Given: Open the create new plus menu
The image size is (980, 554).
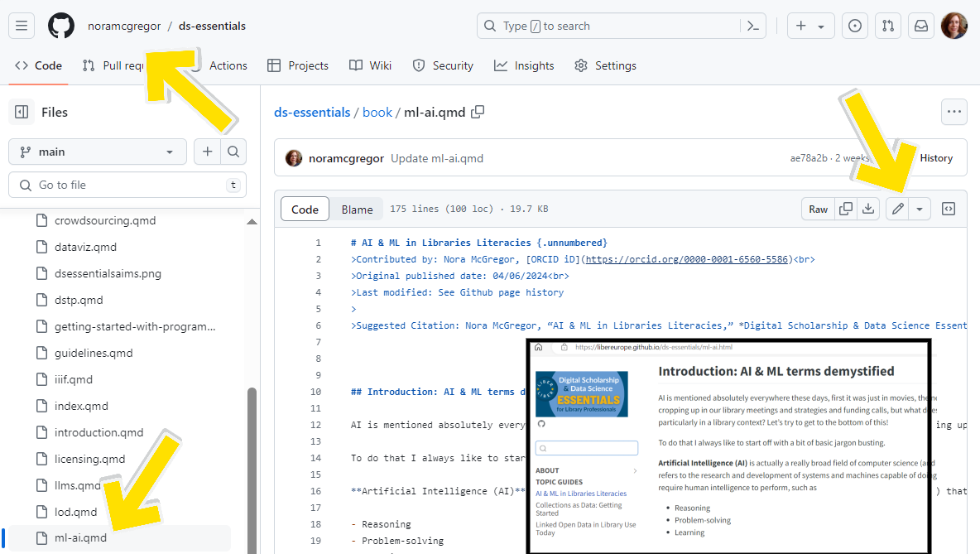Looking at the screenshot, I should coord(810,26).
